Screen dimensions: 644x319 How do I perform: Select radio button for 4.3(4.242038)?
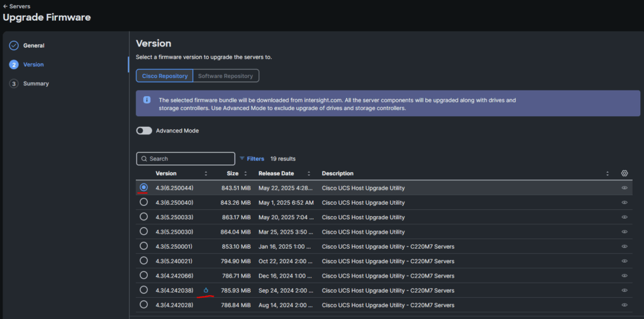143,290
